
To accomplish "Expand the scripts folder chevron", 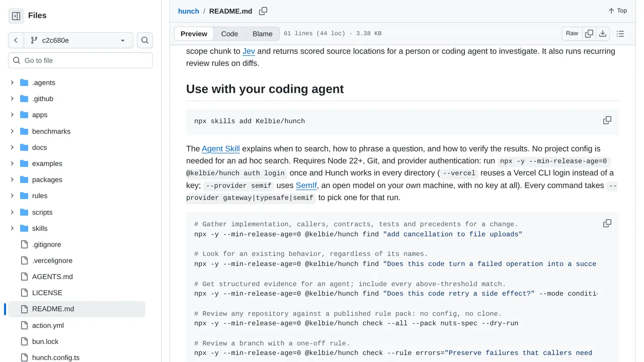I will point(12,212).
